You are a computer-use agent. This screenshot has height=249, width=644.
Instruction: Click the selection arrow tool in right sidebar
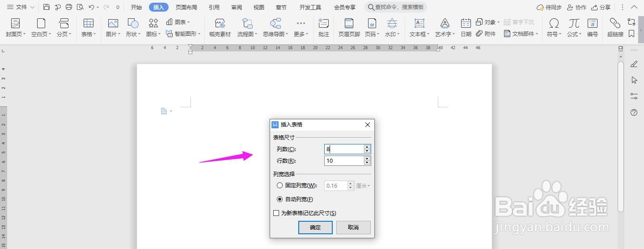click(x=634, y=80)
